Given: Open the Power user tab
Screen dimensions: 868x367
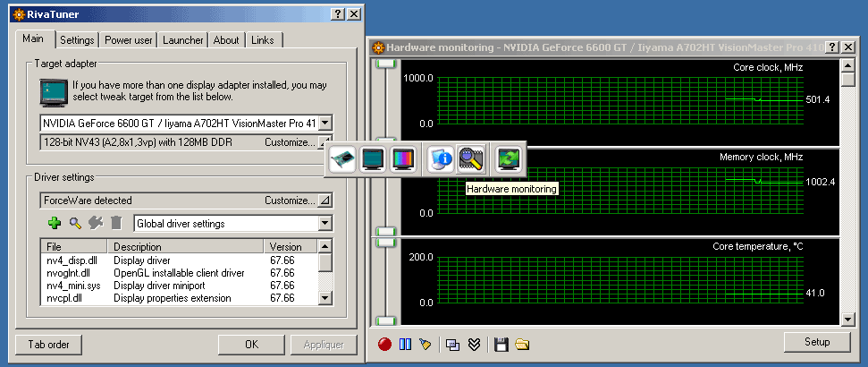Looking at the screenshot, I should click(129, 40).
